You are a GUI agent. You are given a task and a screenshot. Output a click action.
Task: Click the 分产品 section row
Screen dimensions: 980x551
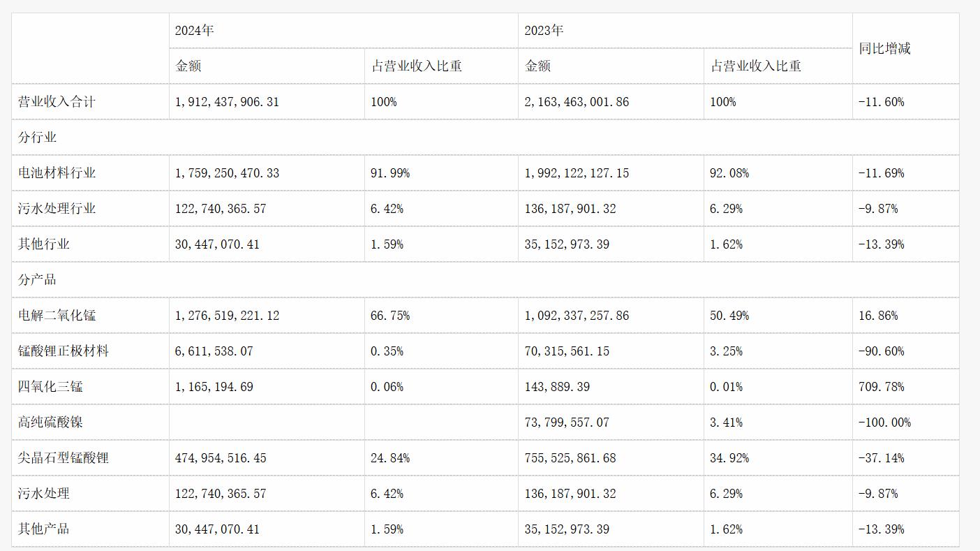(485, 280)
